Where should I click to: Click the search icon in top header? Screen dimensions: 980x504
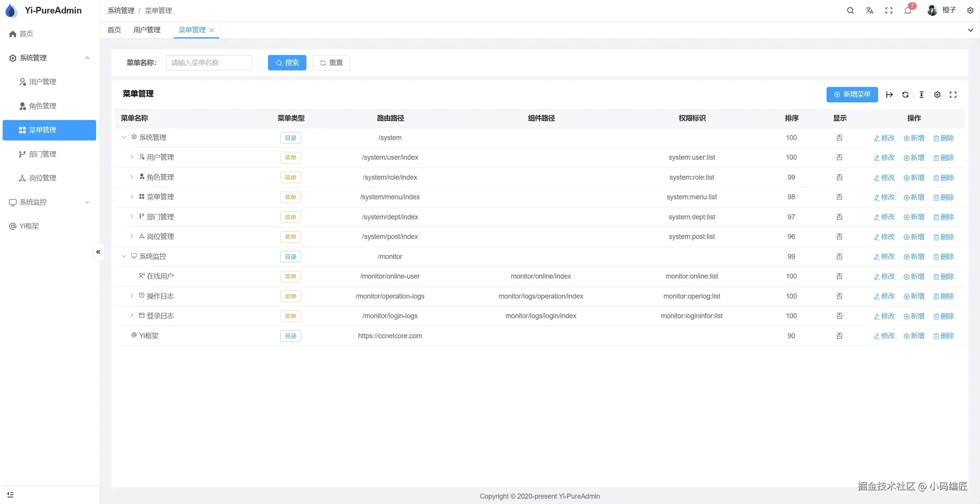pyautogui.click(x=850, y=10)
